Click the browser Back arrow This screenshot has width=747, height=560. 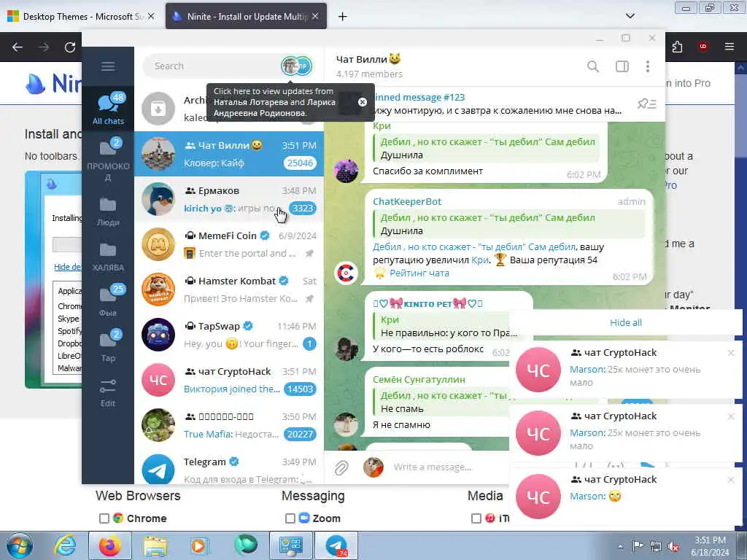[x=18, y=47]
